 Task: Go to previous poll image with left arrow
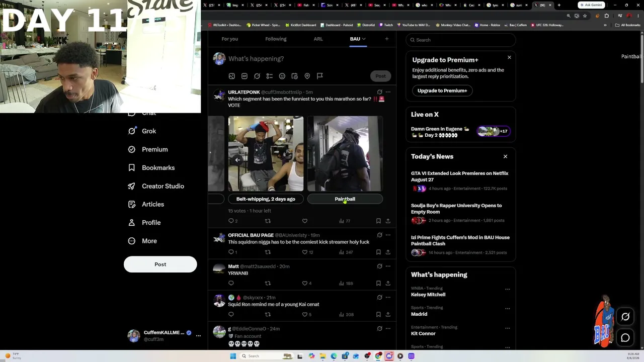pyautogui.click(x=237, y=160)
